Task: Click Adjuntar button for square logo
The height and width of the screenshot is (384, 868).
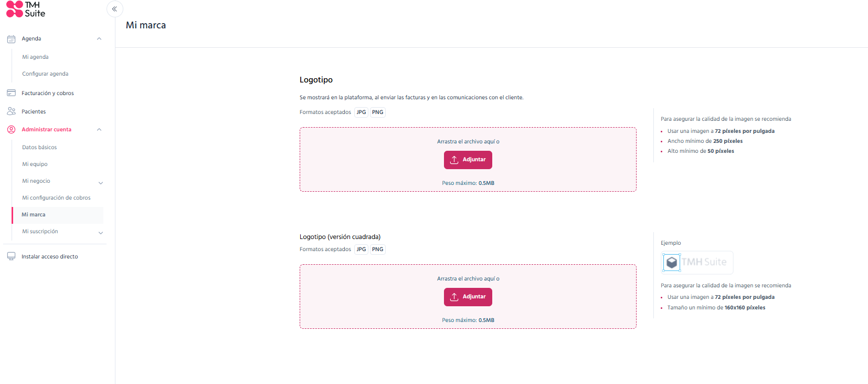Action: click(x=468, y=297)
